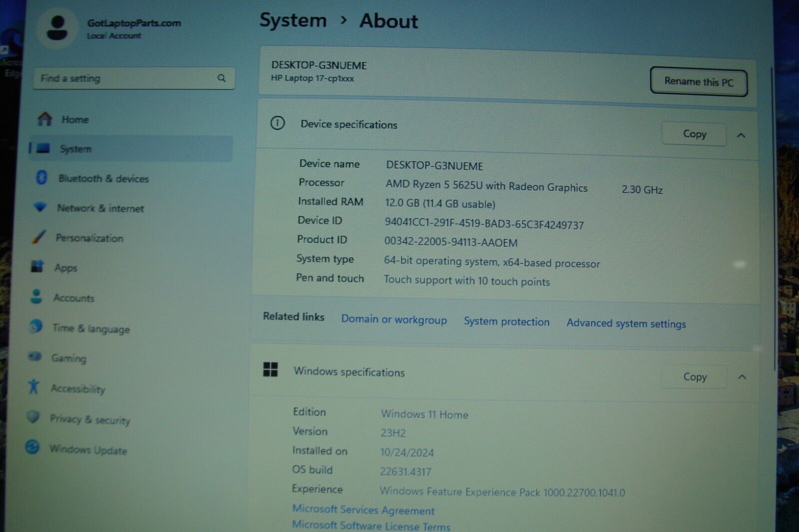Click the Device ID value 94041CC1-291F
Image resolution: width=799 pixels, height=532 pixels.
[484, 224]
